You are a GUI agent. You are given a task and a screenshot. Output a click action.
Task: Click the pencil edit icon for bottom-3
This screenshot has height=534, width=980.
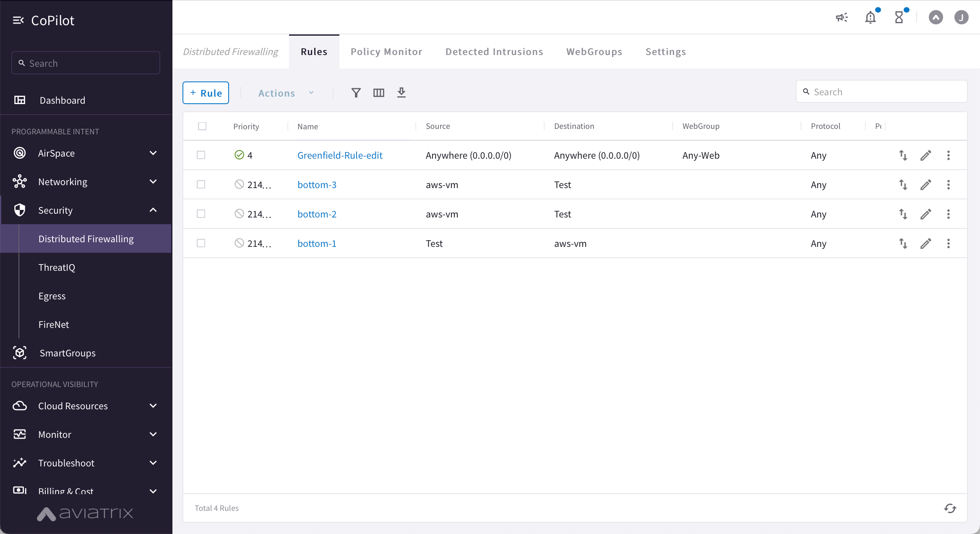[x=926, y=185]
